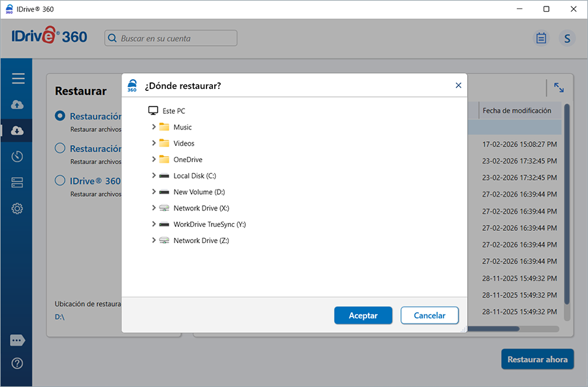
Task: Click the hamburger menu icon in sidebar
Action: coord(18,78)
